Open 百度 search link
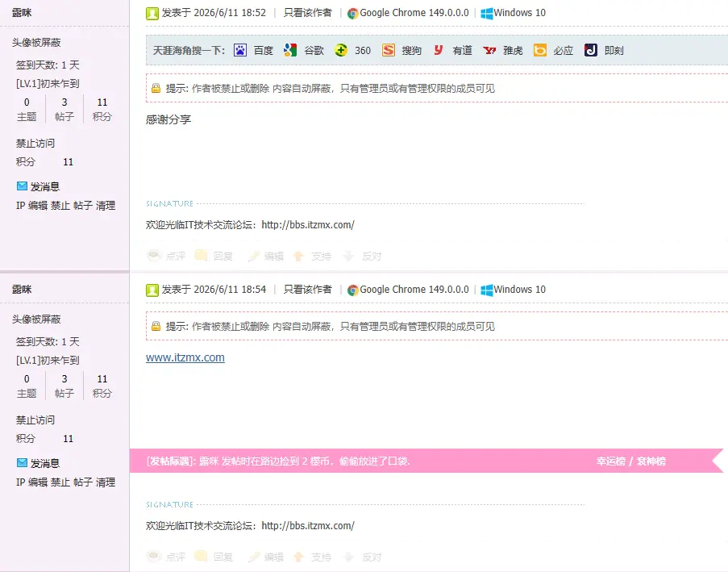Screen dimensions: 728x572 click(264, 50)
